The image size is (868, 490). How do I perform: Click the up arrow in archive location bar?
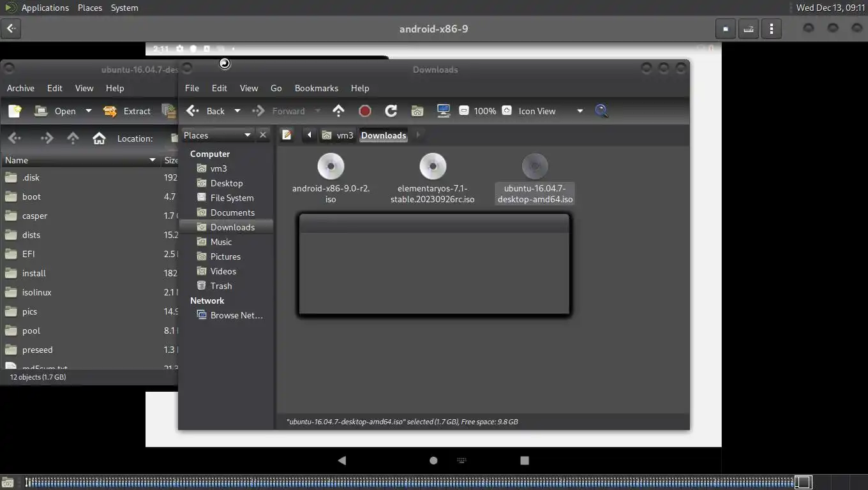tap(73, 138)
